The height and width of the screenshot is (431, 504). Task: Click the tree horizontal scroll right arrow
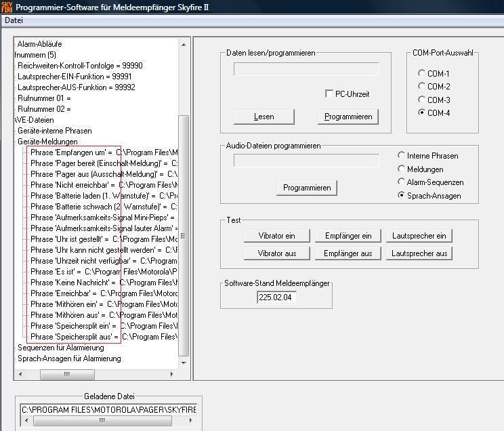coord(171,374)
